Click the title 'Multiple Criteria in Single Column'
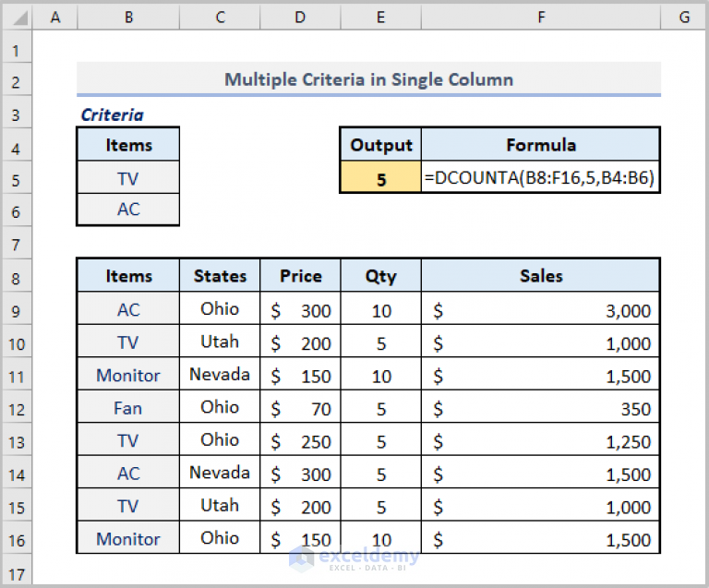This screenshot has height=588, width=709. [x=368, y=79]
